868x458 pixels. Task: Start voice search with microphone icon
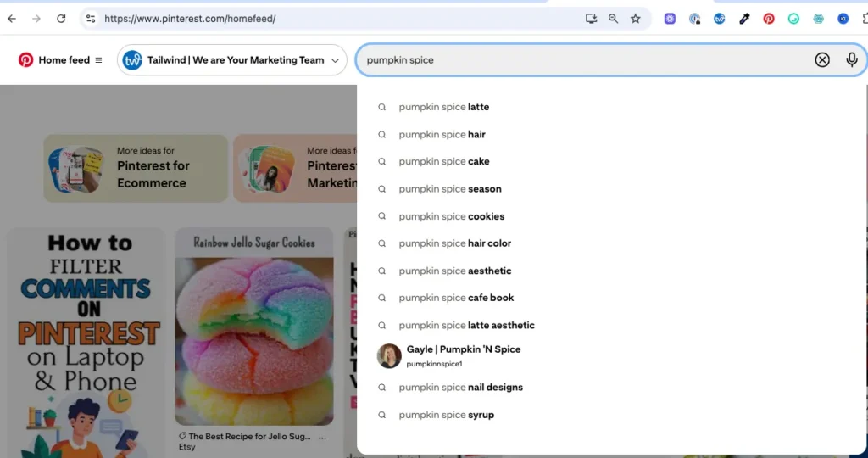point(852,60)
